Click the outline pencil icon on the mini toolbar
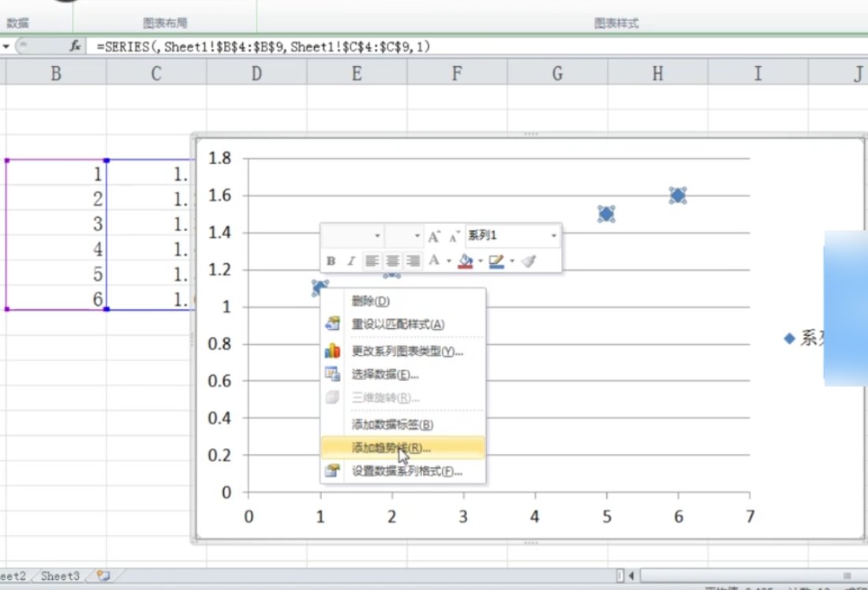The image size is (868, 590). point(496,260)
